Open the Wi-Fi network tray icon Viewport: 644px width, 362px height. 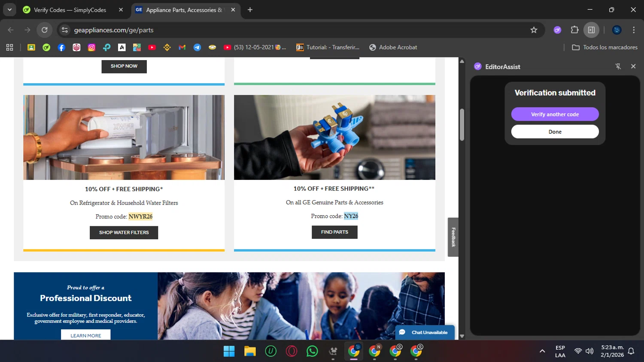[x=578, y=351]
